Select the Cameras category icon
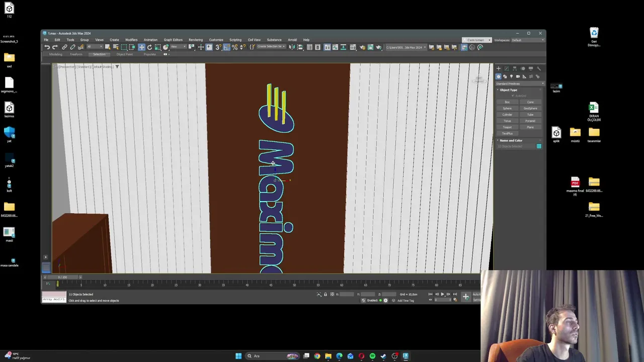The width and height of the screenshot is (644, 362). (518, 76)
